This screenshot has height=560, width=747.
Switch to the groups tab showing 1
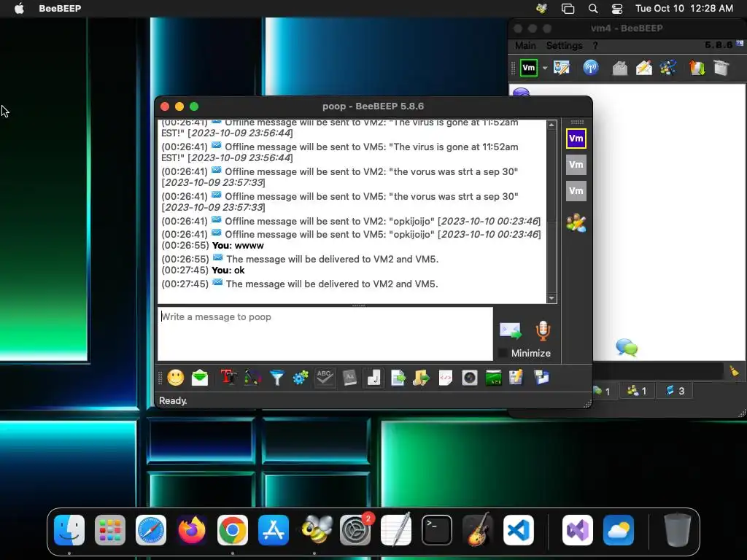click(x=637, y=391)
